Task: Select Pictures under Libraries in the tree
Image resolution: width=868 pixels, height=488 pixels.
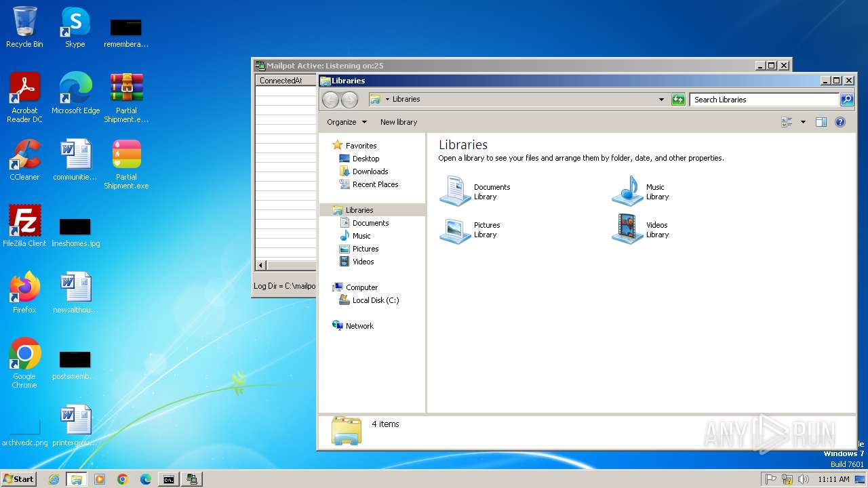Action: tap(366, 249)
